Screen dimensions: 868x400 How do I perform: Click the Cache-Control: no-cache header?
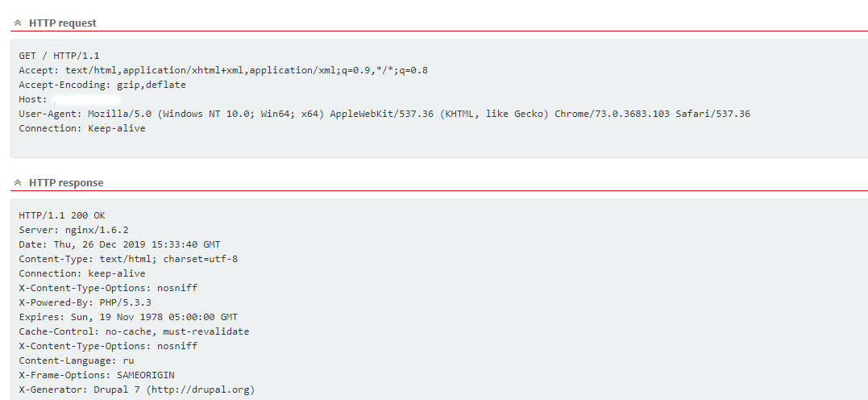coord(134,331)
